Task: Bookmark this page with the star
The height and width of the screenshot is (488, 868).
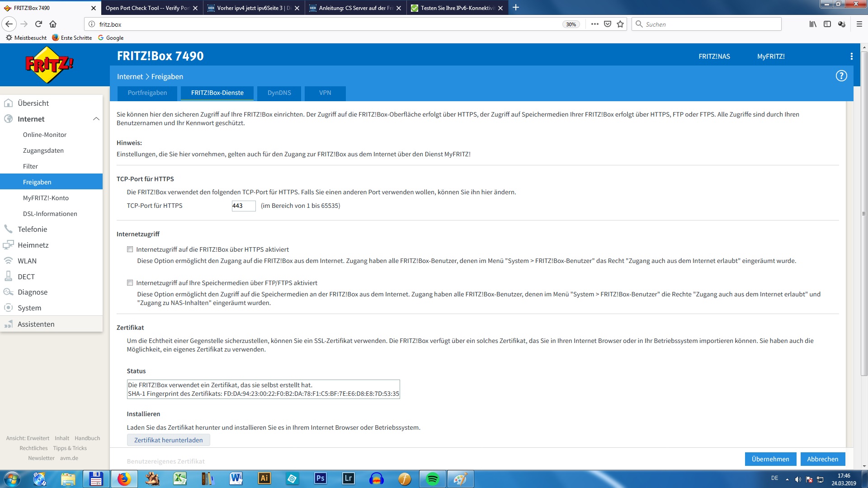Action: point(620,24)
